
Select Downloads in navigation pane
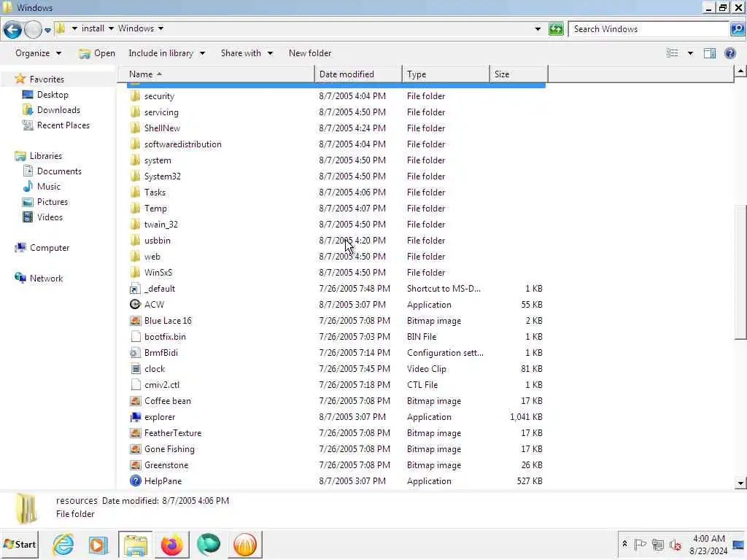58,110
